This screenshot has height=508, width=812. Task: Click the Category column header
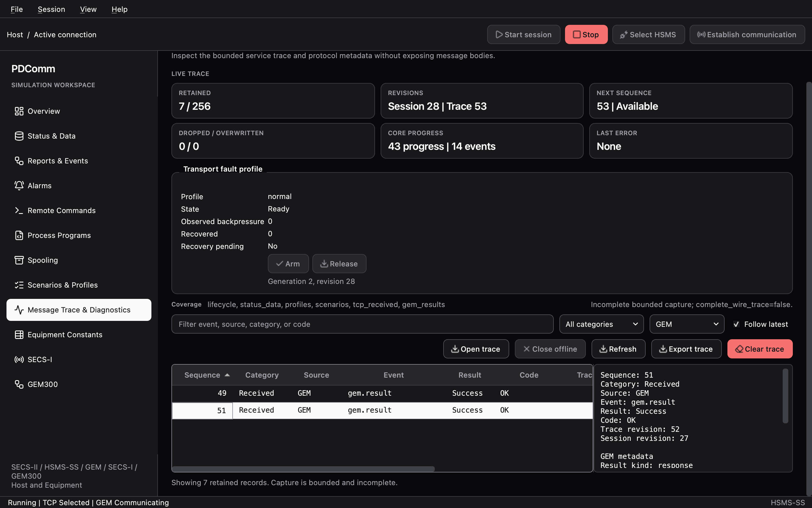coord(262,375)
